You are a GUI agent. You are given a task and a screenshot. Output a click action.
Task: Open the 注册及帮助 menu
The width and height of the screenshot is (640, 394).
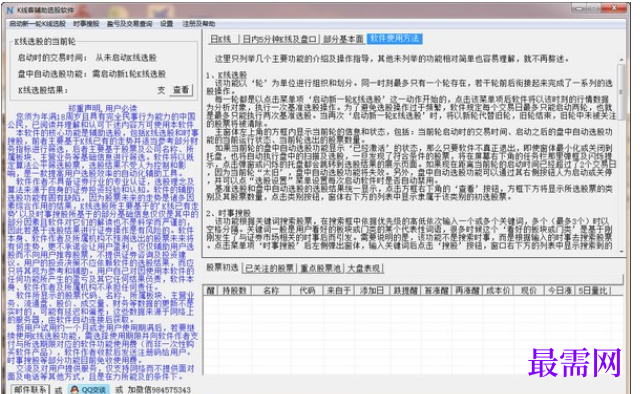tap(198, 24)
